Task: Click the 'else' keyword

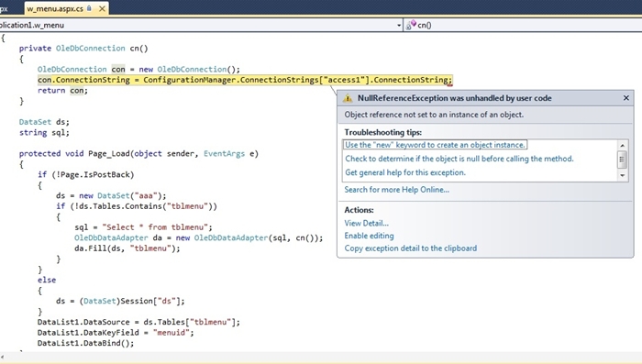Action: click(47, 280)
